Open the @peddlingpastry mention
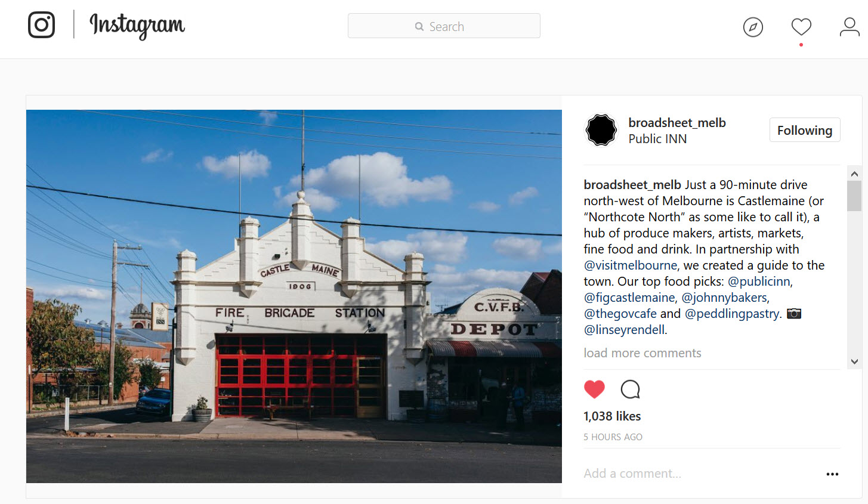The height and width of the screenshot is (504, 868). 732,314
